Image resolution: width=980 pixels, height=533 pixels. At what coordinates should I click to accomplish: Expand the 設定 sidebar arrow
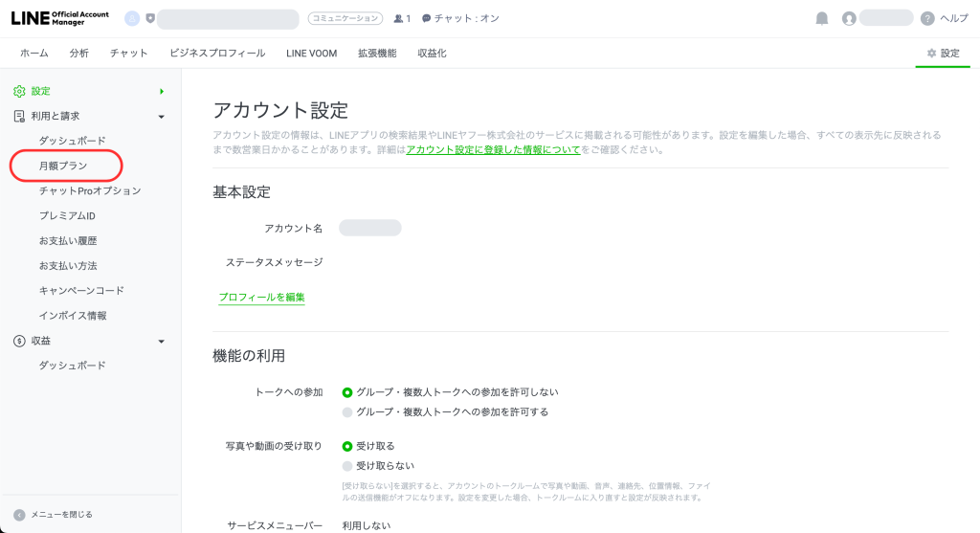162,91
